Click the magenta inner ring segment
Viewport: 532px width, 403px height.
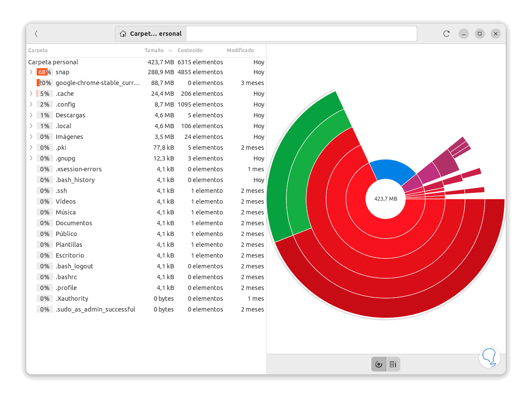pyautogui.click(x=412, y=184)
